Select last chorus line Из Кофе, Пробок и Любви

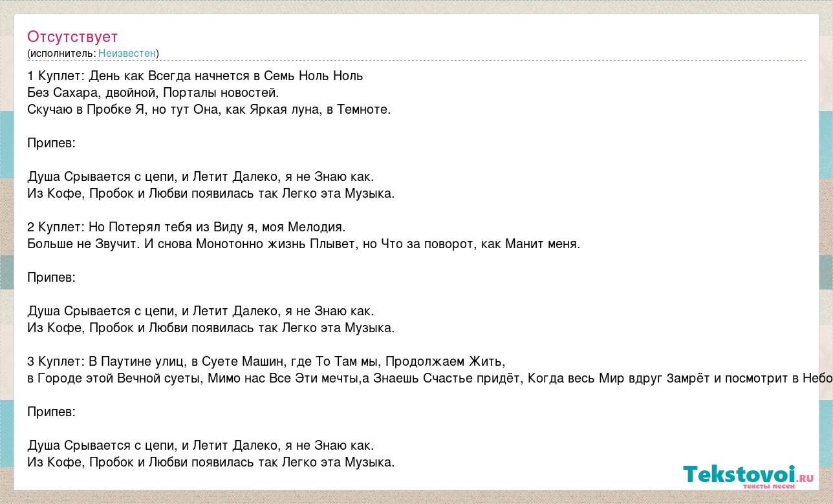click(211, 462)
